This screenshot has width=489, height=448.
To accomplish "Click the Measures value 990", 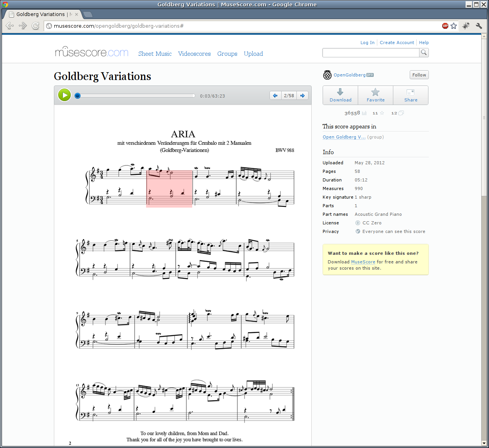I will point(359,188).
